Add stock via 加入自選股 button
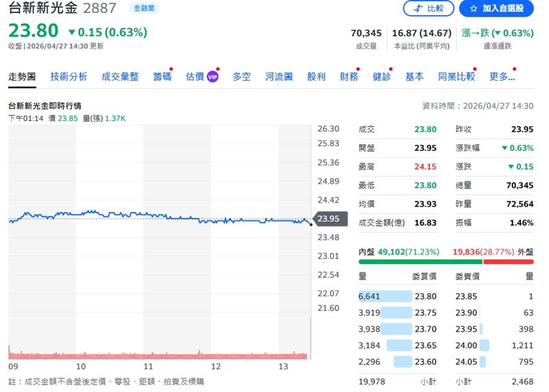The image size is (549, 392). [496, 8]
